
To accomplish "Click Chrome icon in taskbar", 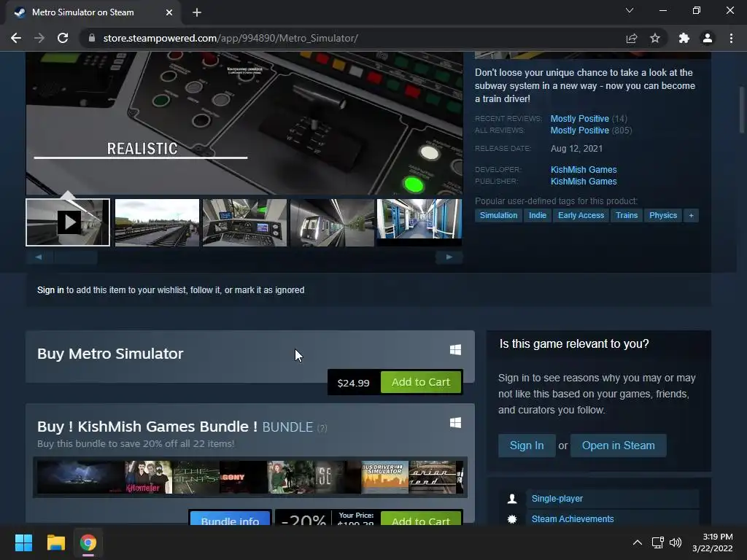I will (x=88, y=542).
